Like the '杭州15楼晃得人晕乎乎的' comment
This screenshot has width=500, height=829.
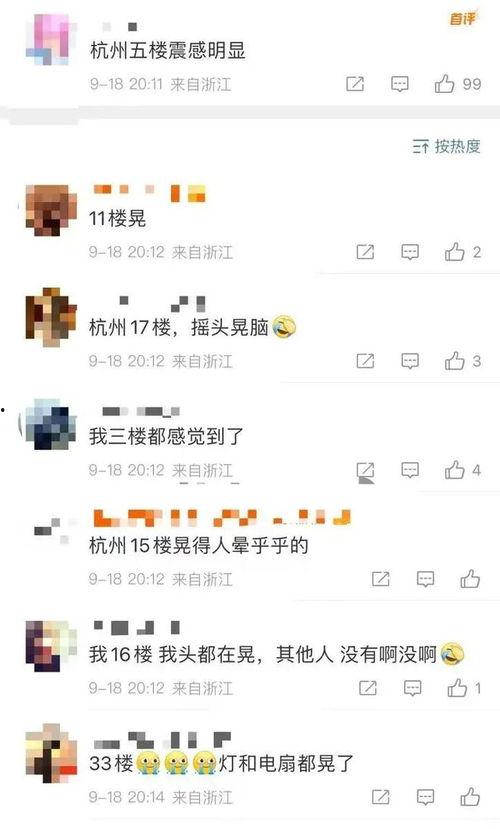click(x=470, y=579)
